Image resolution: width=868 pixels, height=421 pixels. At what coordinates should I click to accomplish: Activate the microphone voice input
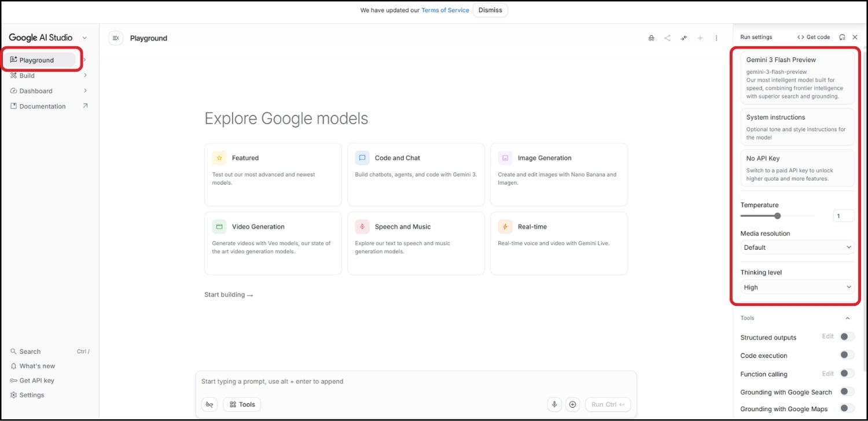click(554, 404)
